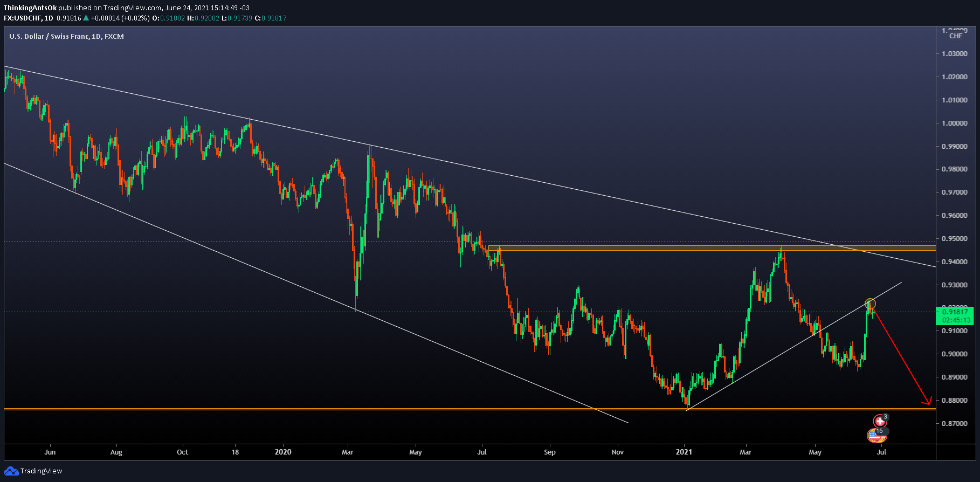Image resolution: width=980 pixels, height=482 pixels.
Task: Click the green 0.91817 current price label
Action: (955, 312)
